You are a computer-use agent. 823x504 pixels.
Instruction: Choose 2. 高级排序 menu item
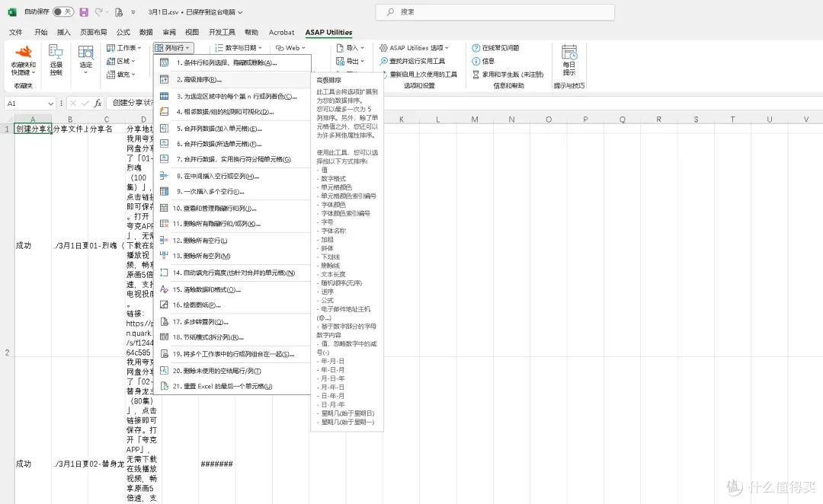coord(232,80)
